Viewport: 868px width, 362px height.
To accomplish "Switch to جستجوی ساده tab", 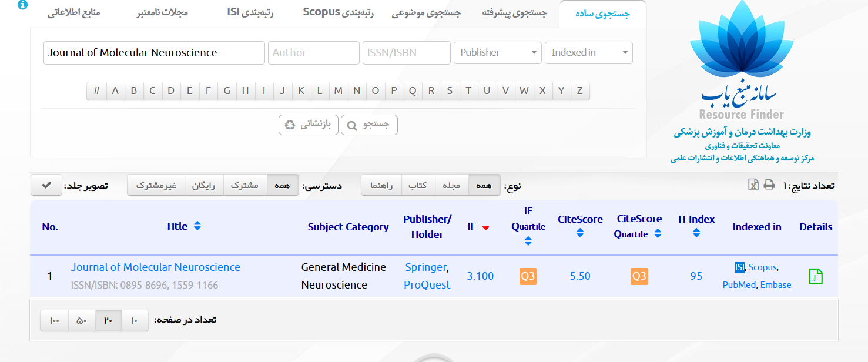I will 604,14.
